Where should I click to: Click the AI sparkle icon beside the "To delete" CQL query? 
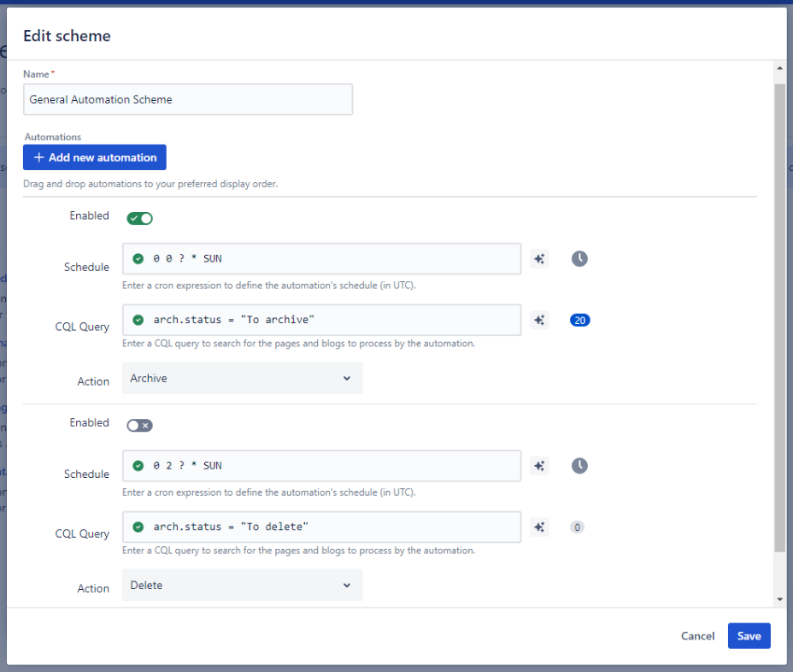click(x=539, y=528)
